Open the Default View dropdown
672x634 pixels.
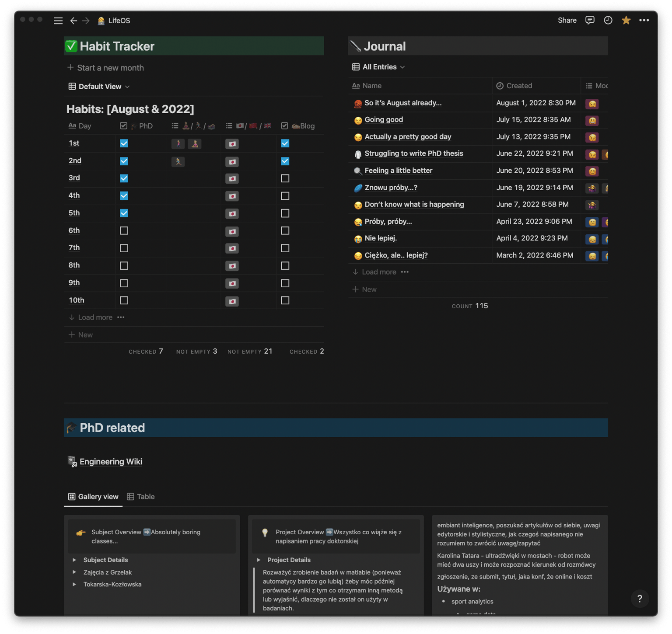99,87
